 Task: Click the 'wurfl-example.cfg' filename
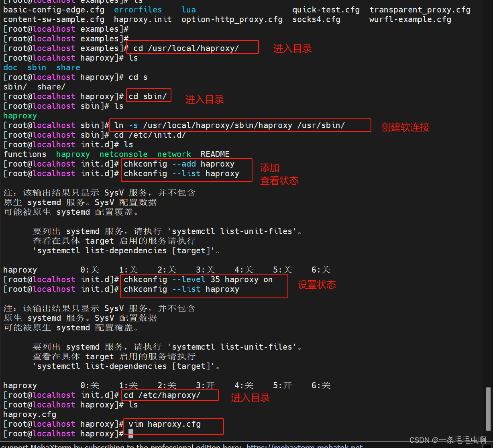pyautogui.click(x=410, y=19)
